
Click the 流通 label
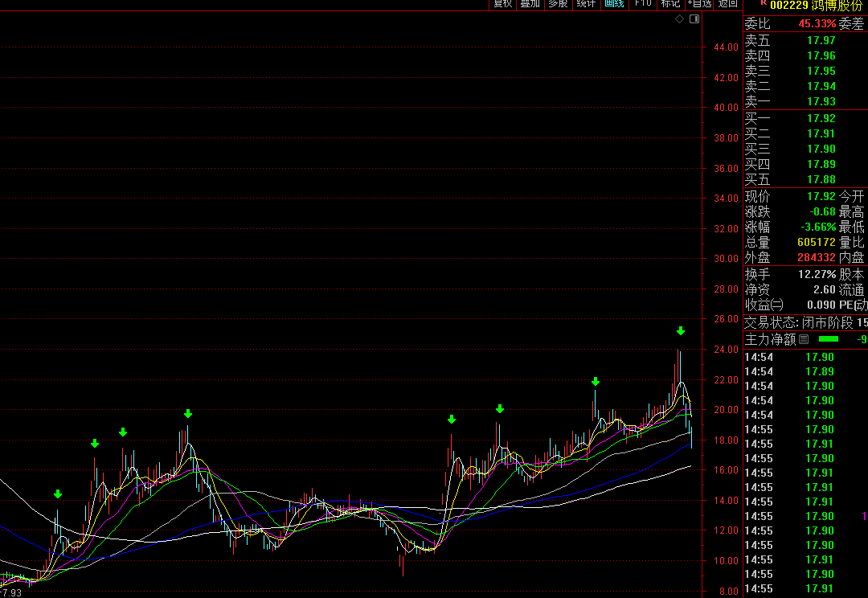pyautogui.click(x=851, y=289)
